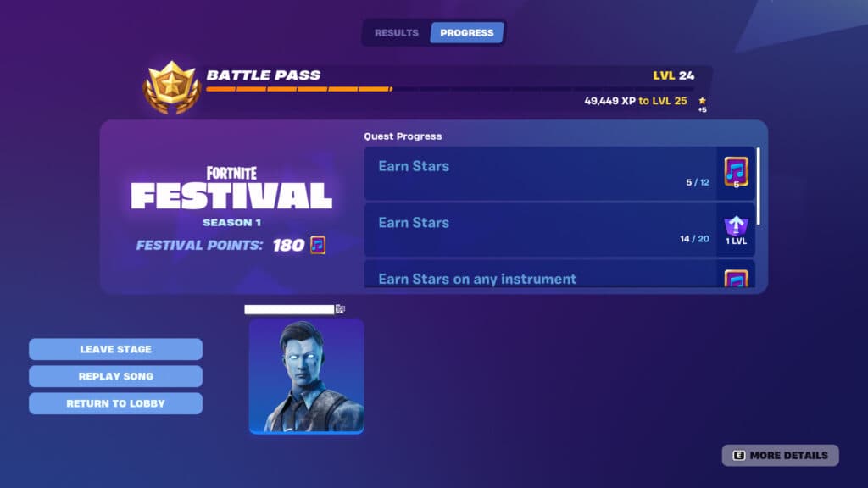Click the E key icon in More Details
This screenshot has height=488, width=868.
(738, 455)
